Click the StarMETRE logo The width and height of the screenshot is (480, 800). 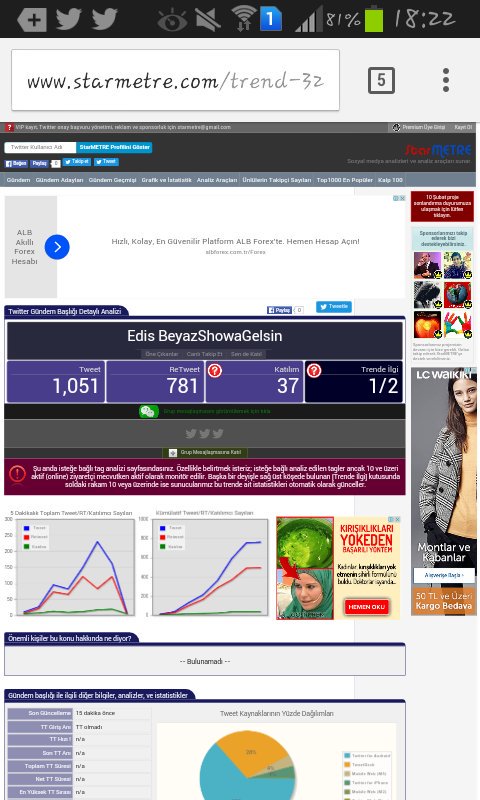point(438,150)
